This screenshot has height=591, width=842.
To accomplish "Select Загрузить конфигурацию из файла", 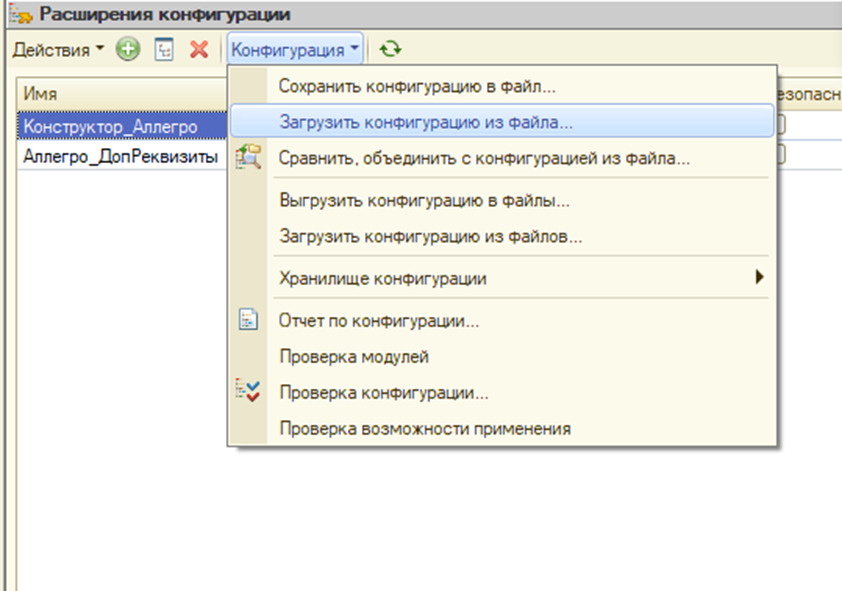I will (502, 121).
